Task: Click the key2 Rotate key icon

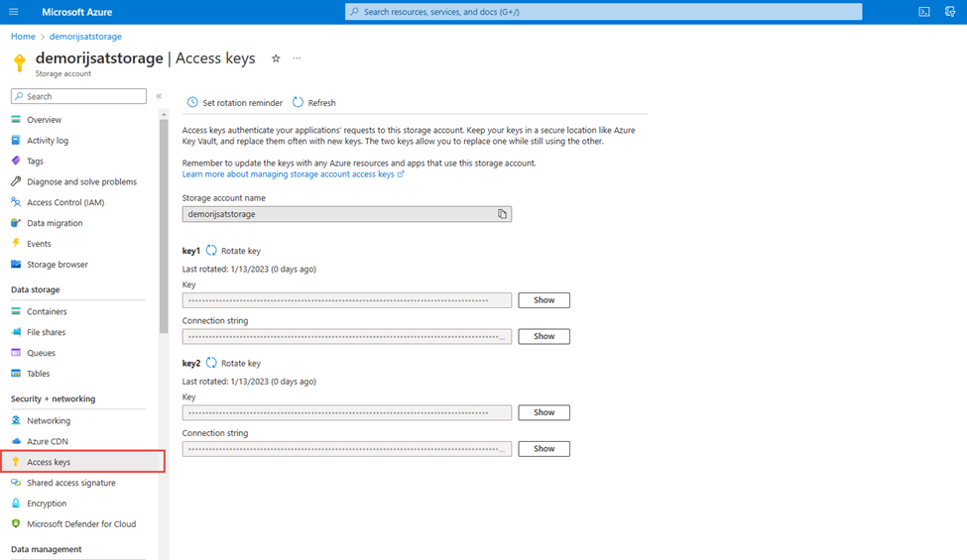Action: [211, 364]
